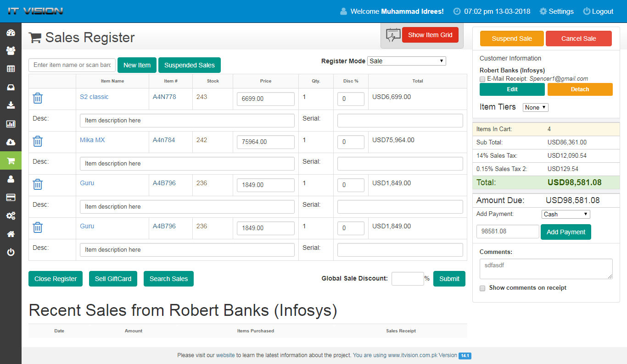Open the Register Mode dropdown
Viewport: 627px width, 364px height.
(406, 61)
